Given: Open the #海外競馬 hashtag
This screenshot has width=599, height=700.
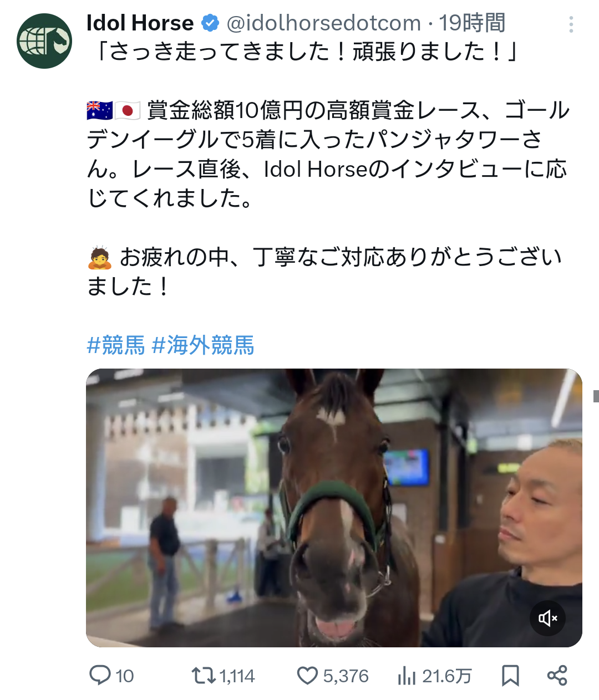Looking at the screenshot, I should pos(203,345).
